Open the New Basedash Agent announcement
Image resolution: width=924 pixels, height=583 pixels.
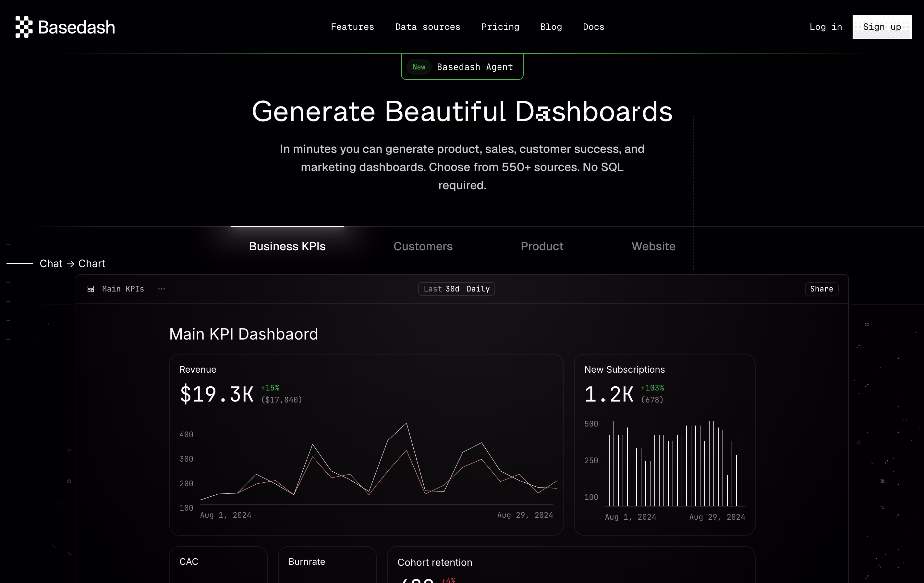[x=462, y=67]
